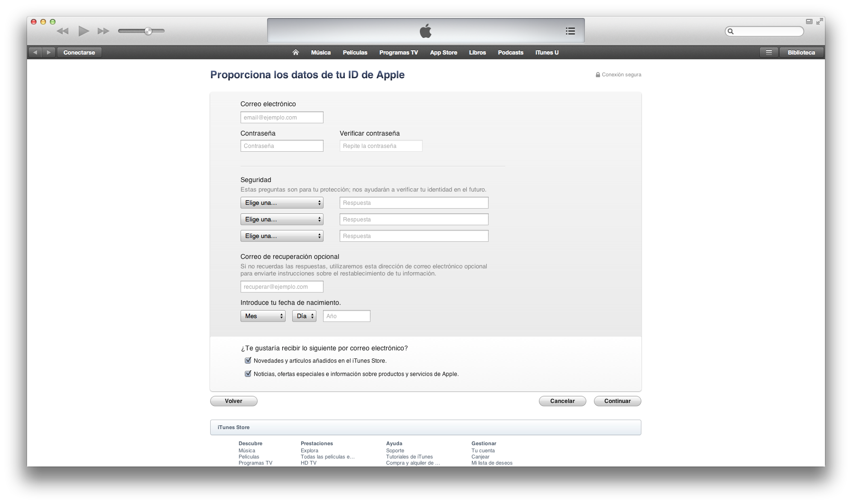Switch to the App Store tab
The image size is (852, 504).
click(444, 53)
